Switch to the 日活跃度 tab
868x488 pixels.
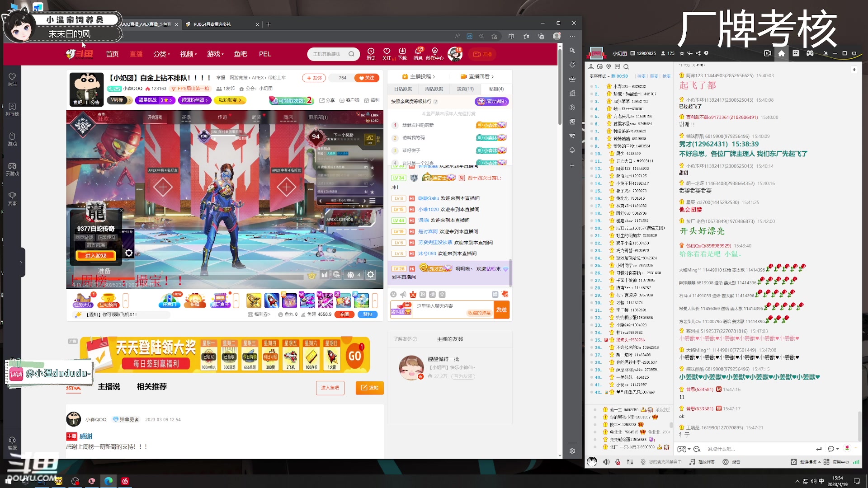click(x=403, y=89)
